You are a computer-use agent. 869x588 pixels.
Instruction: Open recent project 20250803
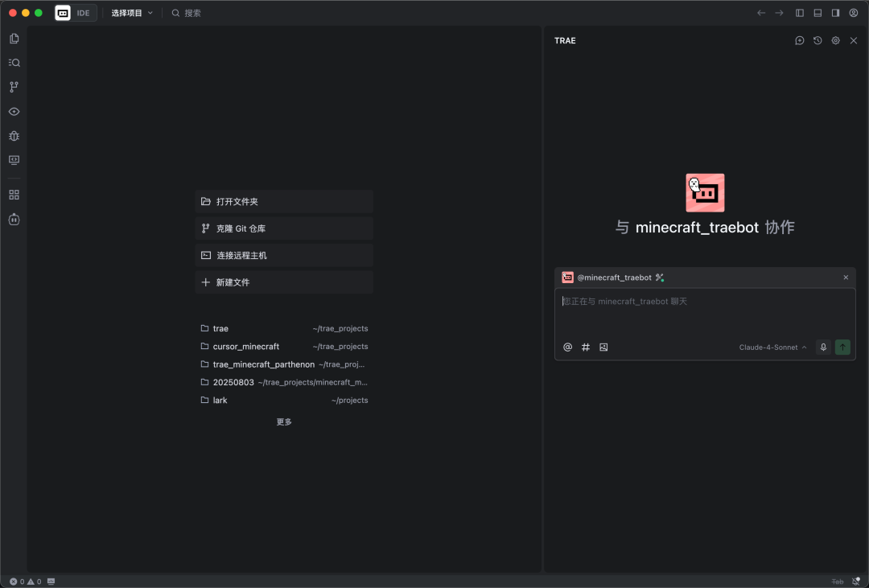click(x=284, y=382)
